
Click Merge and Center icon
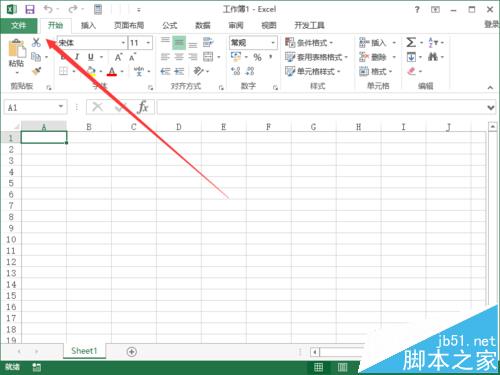click(x=208, y=57)
